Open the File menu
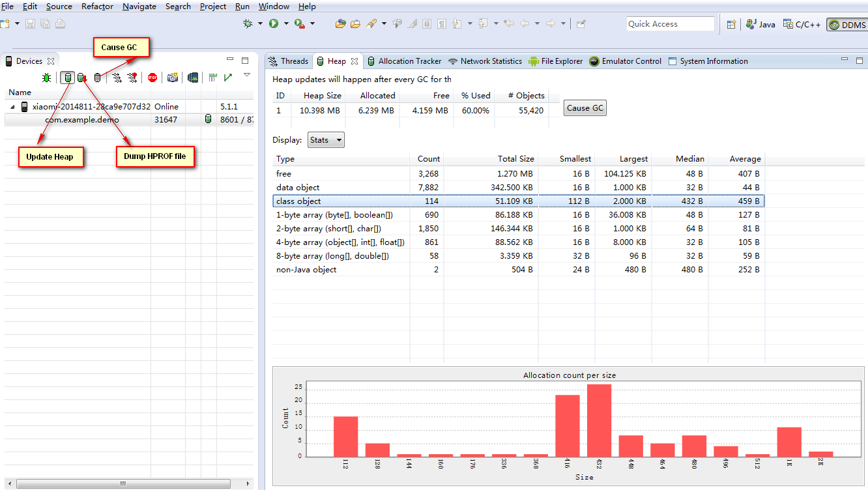This screenshot has width=868, height=490. (8, 7)
